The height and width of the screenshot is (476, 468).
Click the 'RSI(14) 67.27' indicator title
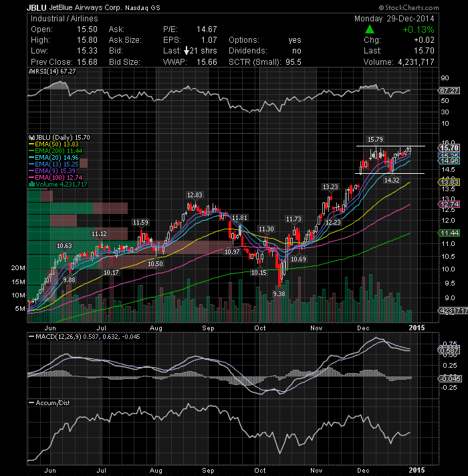tap(55, 72)
